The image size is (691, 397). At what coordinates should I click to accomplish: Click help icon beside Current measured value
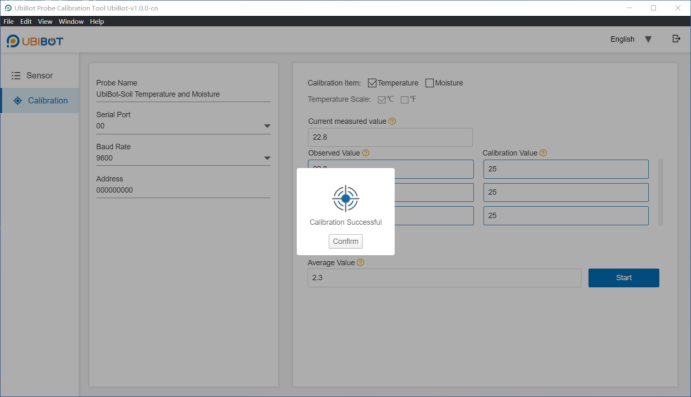pos(392,121)
